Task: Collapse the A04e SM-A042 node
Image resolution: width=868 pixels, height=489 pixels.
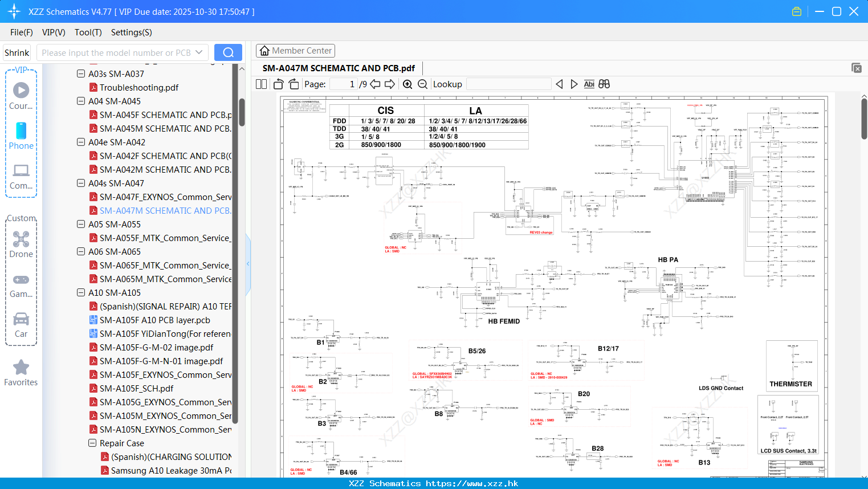Action: [81, 142]
